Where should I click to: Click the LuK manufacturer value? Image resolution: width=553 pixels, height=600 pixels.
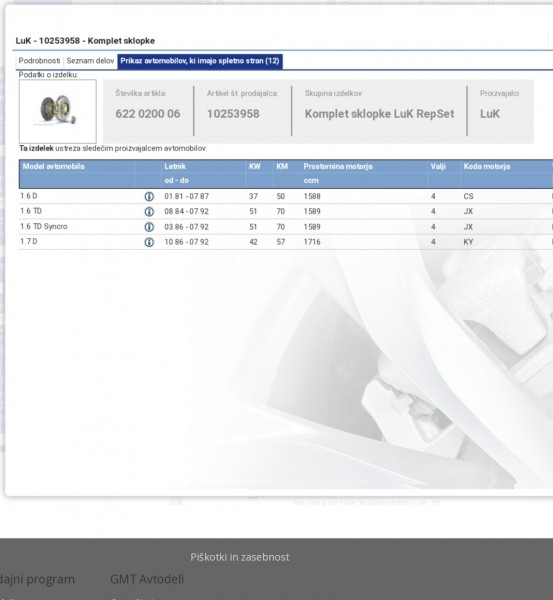490,114
